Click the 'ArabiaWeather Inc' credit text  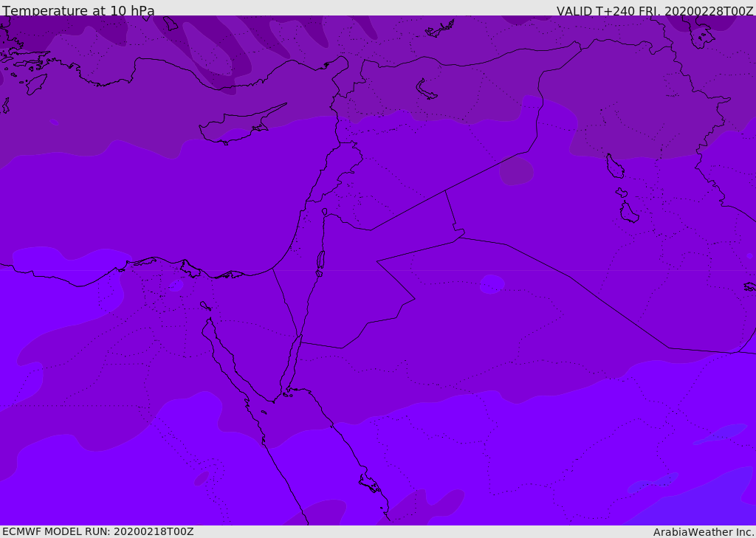[x=703, y=532]
